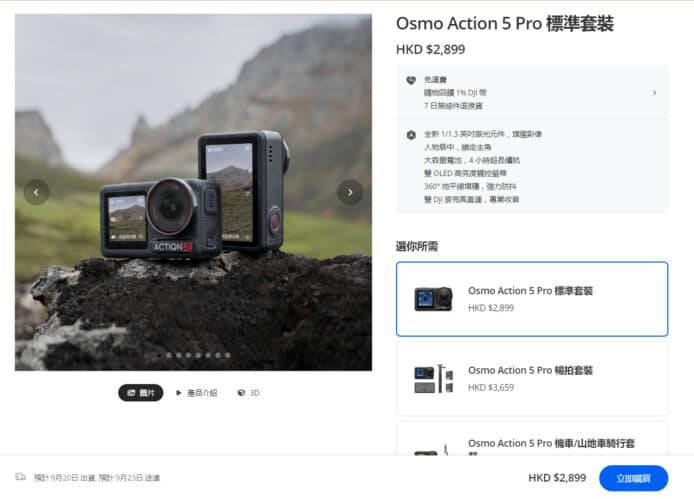The height and width of the screenshot is (499, 694).
Task: Show the previous product image
Action: [x=36, y=192]
